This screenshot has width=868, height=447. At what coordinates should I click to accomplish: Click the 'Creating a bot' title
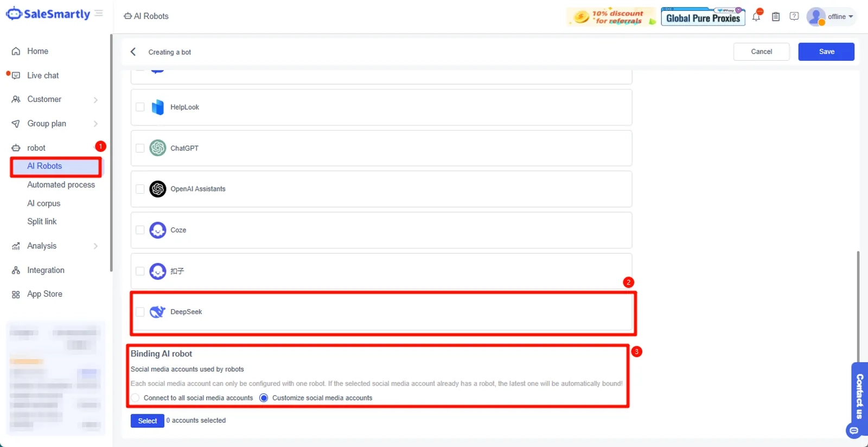[170, 52]
